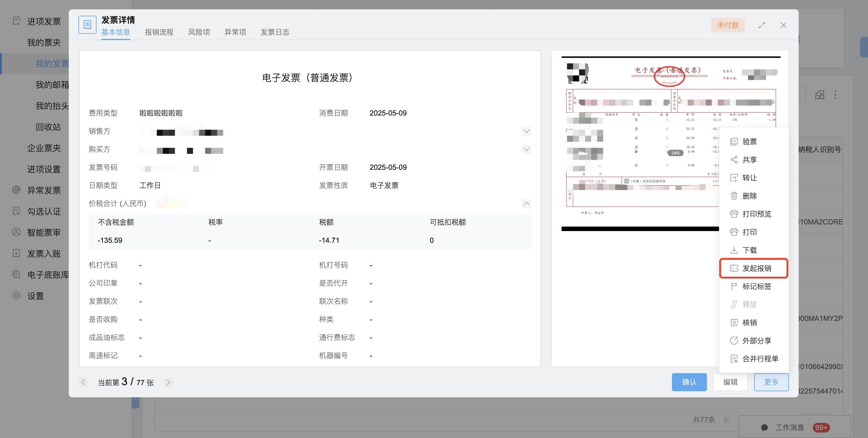Click the 智能票审 person icon

pyautogui.click(x=16, y=232)
